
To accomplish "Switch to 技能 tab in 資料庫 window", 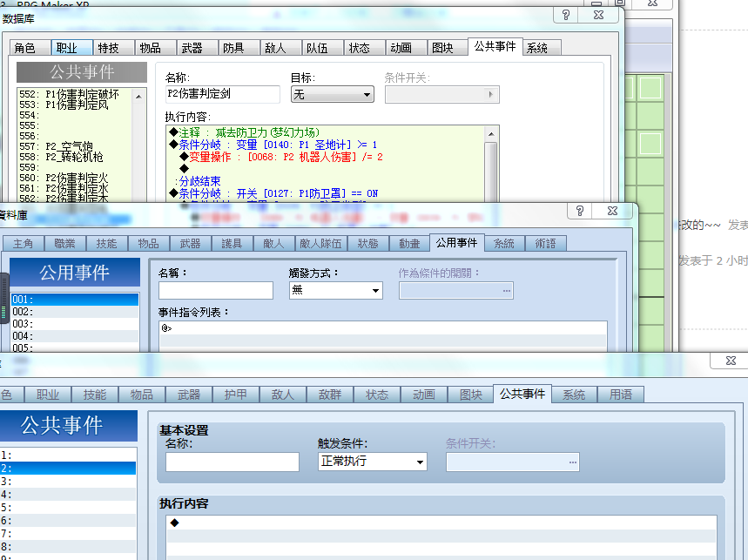I will [x=106, y=243].
